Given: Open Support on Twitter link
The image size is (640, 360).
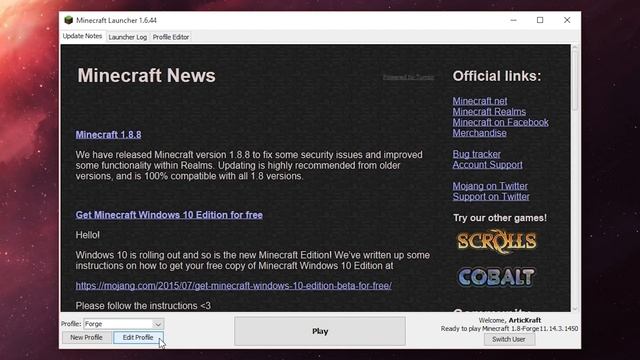Looking at the screenshot, I should click(x=491, y=196).
